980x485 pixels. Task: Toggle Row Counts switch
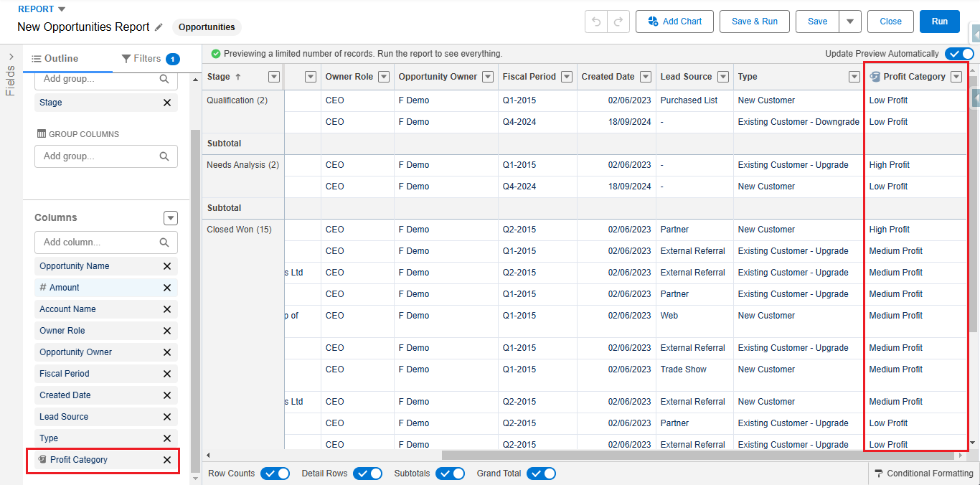point(275,474)
